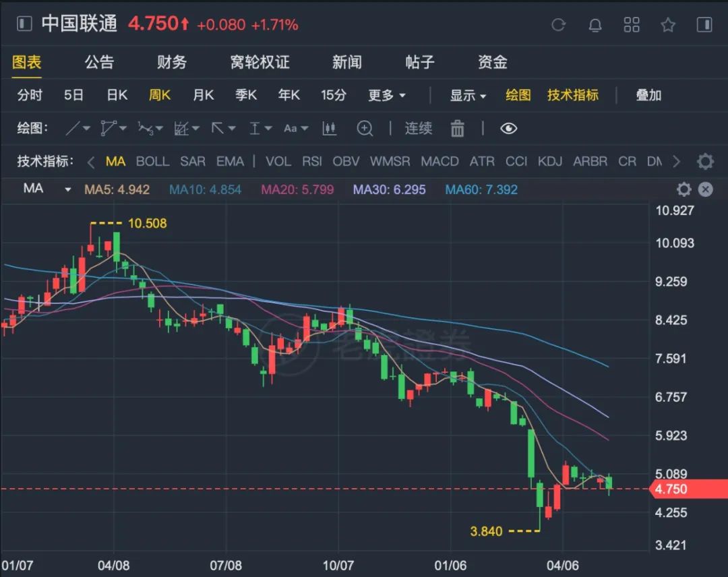728x577 pixels.
Task: Switch to the 财务 tab
Action: 172,62
